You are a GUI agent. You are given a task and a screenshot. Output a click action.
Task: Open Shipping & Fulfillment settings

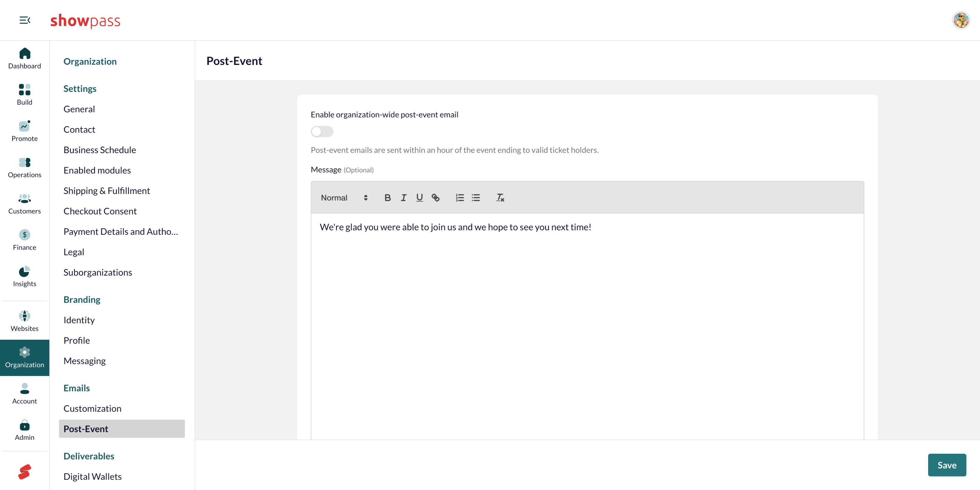coord(107,191)
